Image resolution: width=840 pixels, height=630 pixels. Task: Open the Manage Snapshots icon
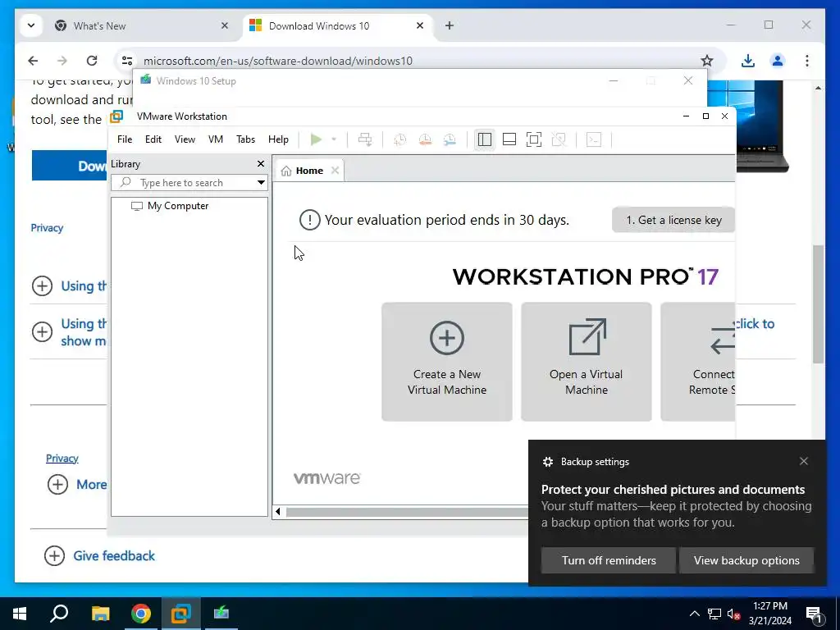(450, 139)
